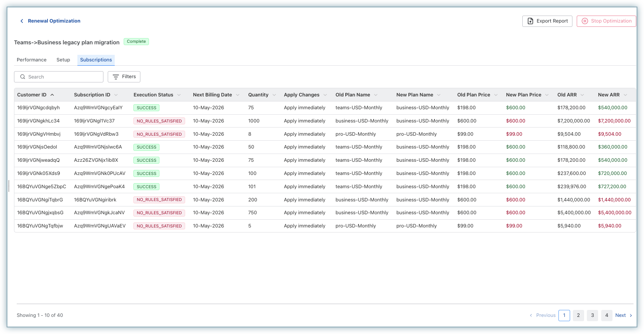Open Quantity column dropdown chevron
Image resolution: width=644 pixels, height=334 pixels.
click(x=274, y=95)
